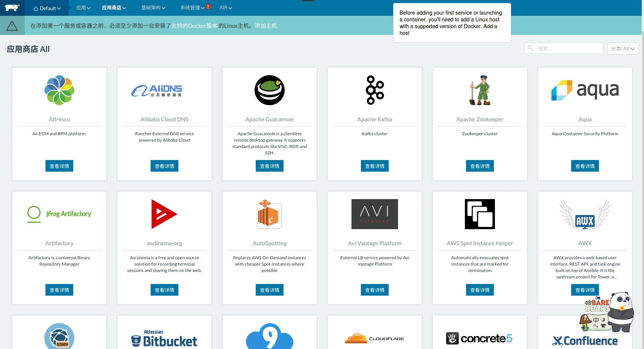Open the 系统管理 menu
This screenshot has height=349, width=644.
coord(192,8)
